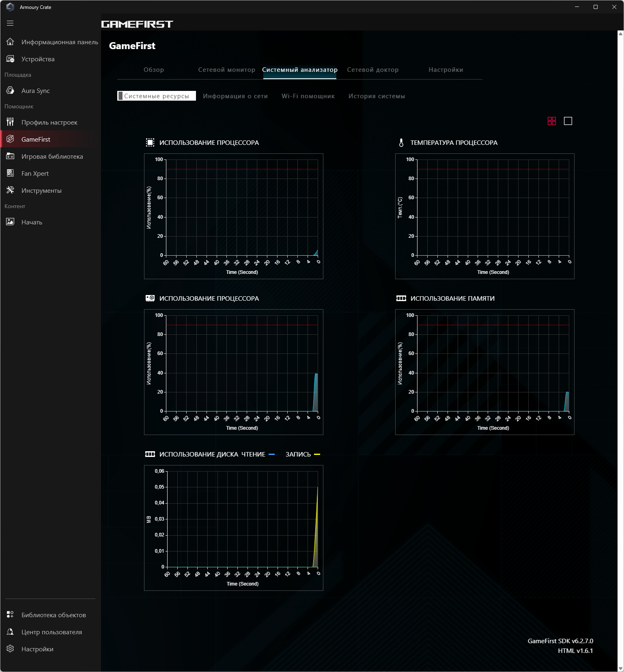Image resolution: width=624 pixels, height=672 pixels.
Task: Open the Wi-Fi помощник sub-tab
Action: [308, 96]
